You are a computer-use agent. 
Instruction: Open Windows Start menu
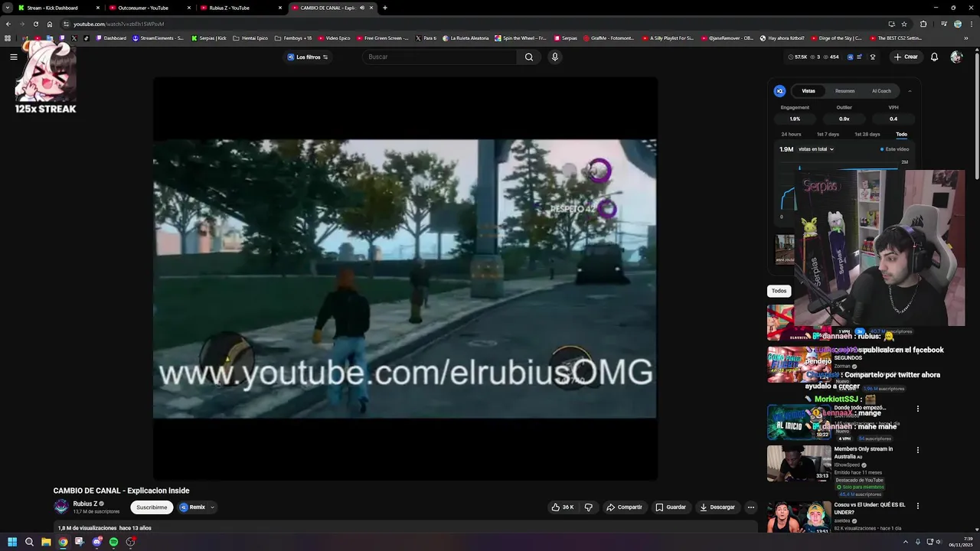[x=12, y=542]
